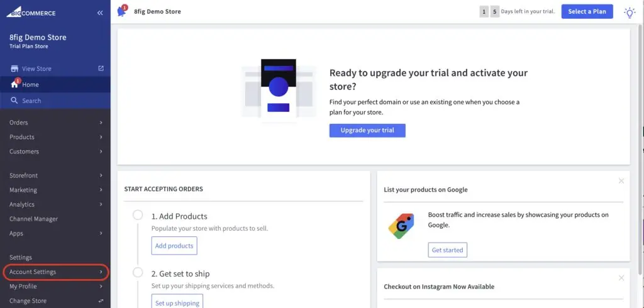Open the notifications bell icon

121,11
